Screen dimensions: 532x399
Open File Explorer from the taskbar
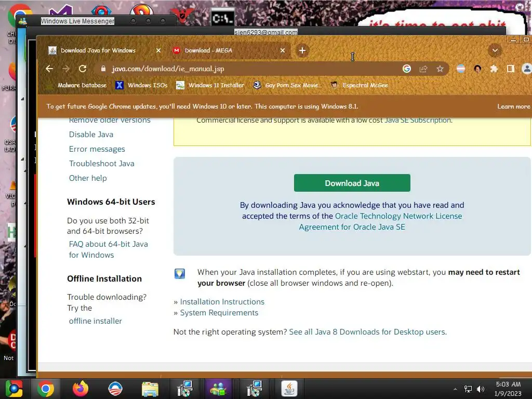click(150, 389)
